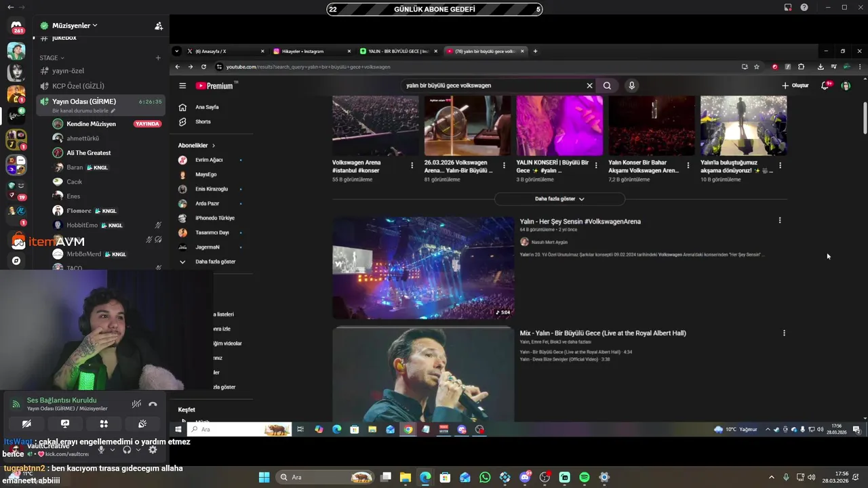Expand the Abonelikler section arrow
Viewport: 868px width, 488px height.
coord(213,146)
